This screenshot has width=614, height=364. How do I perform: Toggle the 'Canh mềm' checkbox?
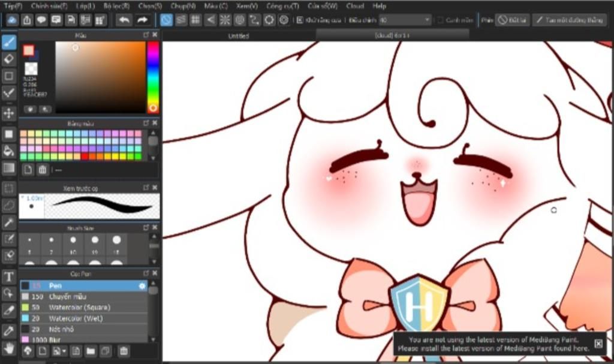click(x=440, y=20)
